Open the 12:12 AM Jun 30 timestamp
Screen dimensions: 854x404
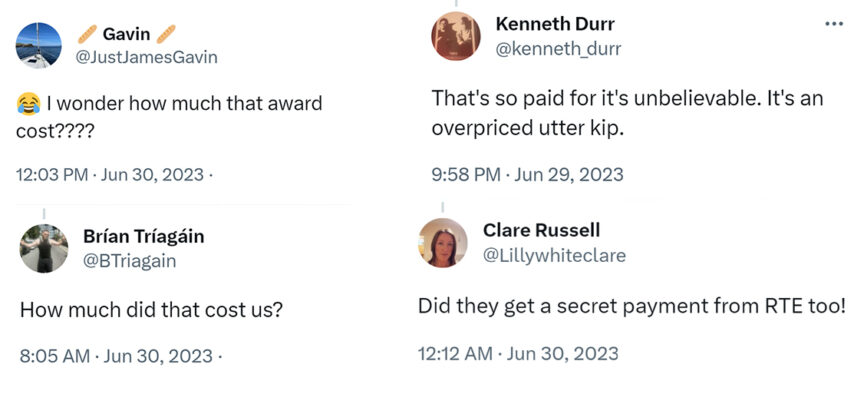click(x=518, y=353)
